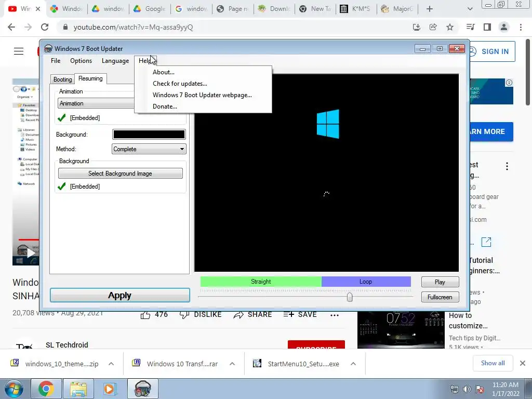Open the Windows Start orb
This screenshot has width=532, height=399.
tap(14, 389)
